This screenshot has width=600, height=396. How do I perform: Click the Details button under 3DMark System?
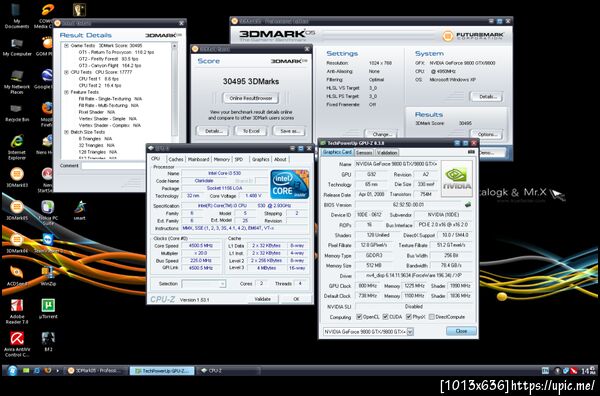coord(486,96)
